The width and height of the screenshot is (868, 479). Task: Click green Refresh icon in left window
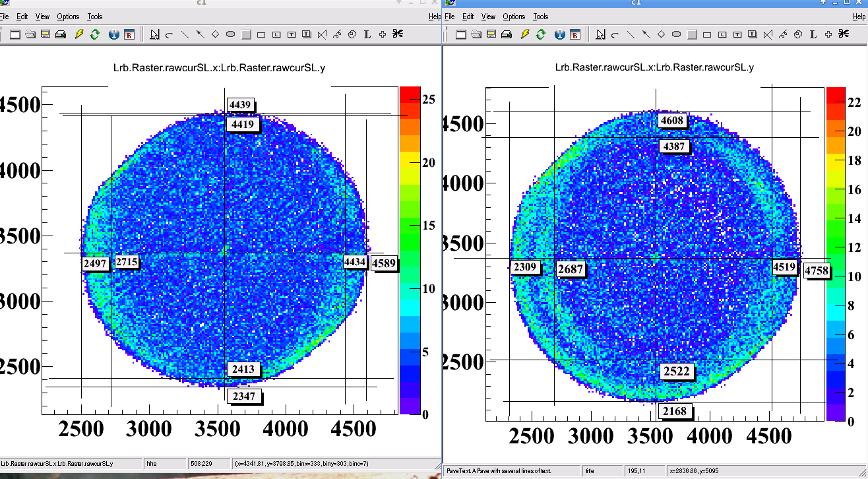[95, 34]
